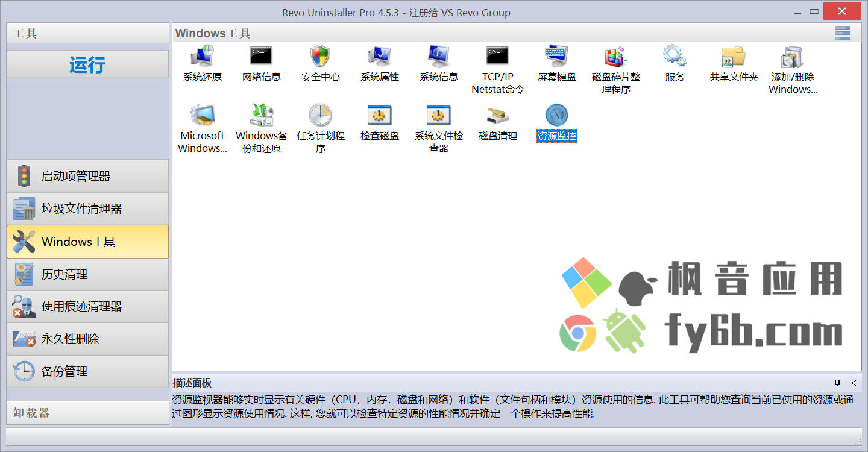Pin the 描述面板 panel
The width and height of the screenshot is (868, 452).
[837, 383]
